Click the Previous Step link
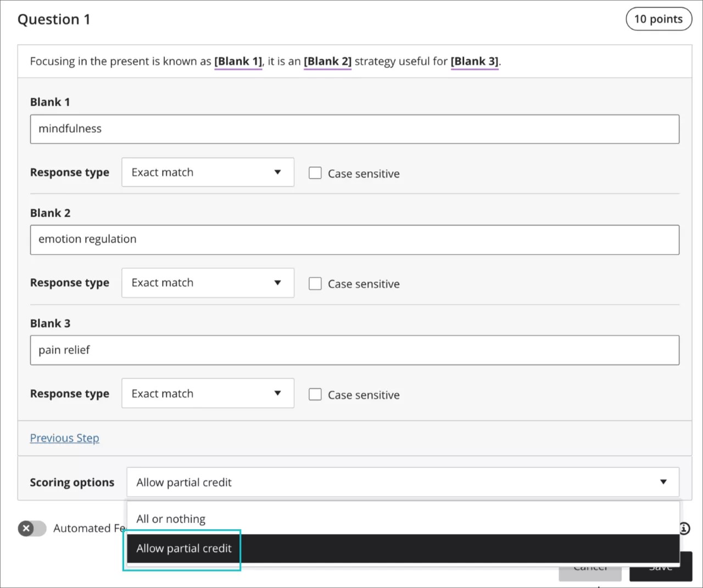The width and height of the screenshot is (703, 588). coord(64,438)
